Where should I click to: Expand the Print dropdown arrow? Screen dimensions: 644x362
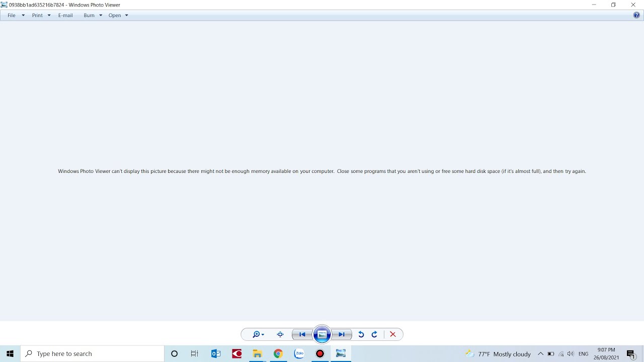click(49, 15)
